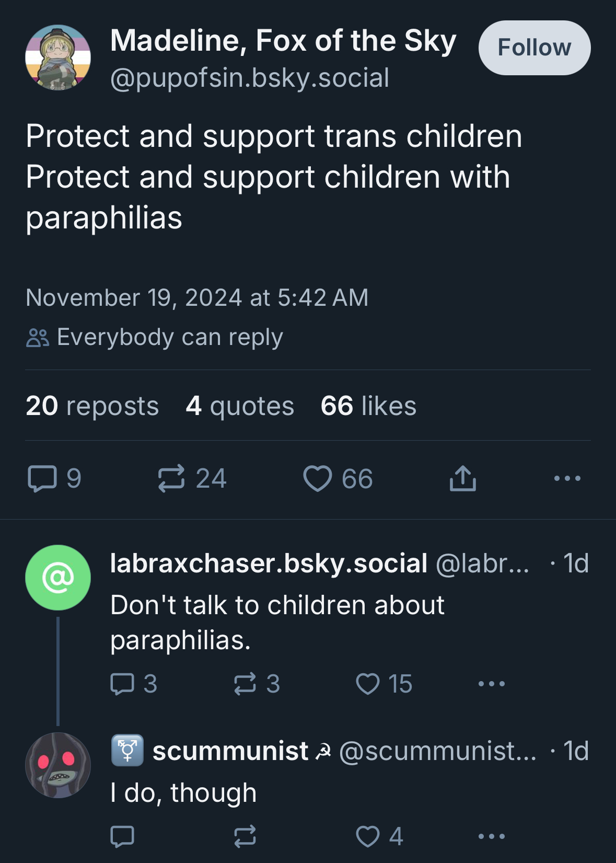
Task: Repost the main post
Action: click(171, 478)
